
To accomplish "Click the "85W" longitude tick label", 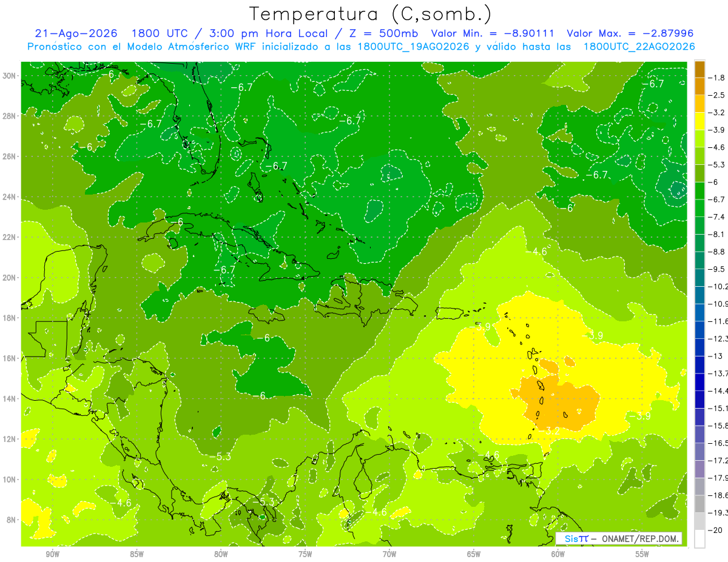I will (x=136, y=554).
